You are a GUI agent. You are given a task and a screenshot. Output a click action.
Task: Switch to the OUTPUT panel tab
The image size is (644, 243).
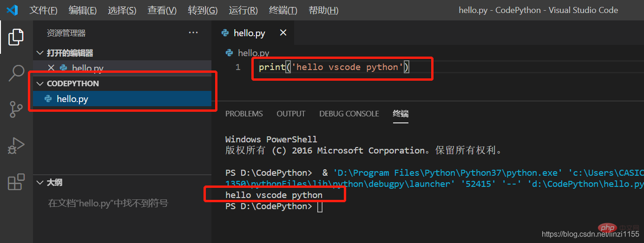[291, 114]
